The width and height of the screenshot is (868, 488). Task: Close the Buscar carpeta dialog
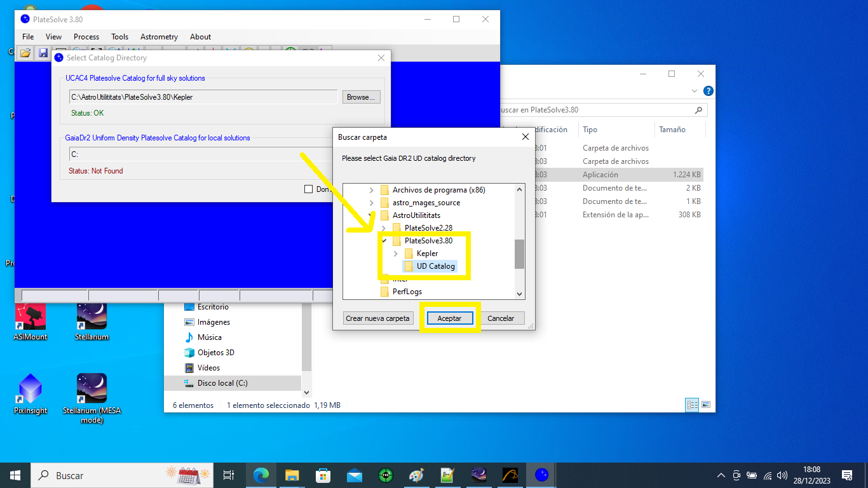point(526,137)
